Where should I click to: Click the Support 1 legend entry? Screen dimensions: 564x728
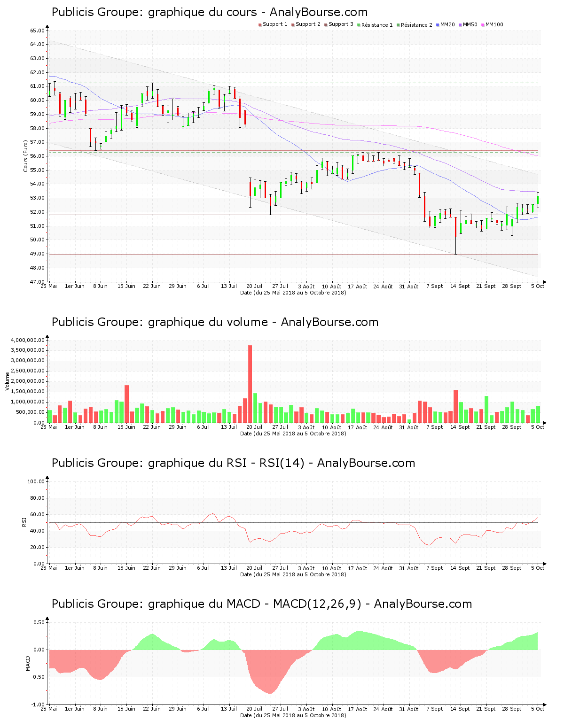click(273, 24)
